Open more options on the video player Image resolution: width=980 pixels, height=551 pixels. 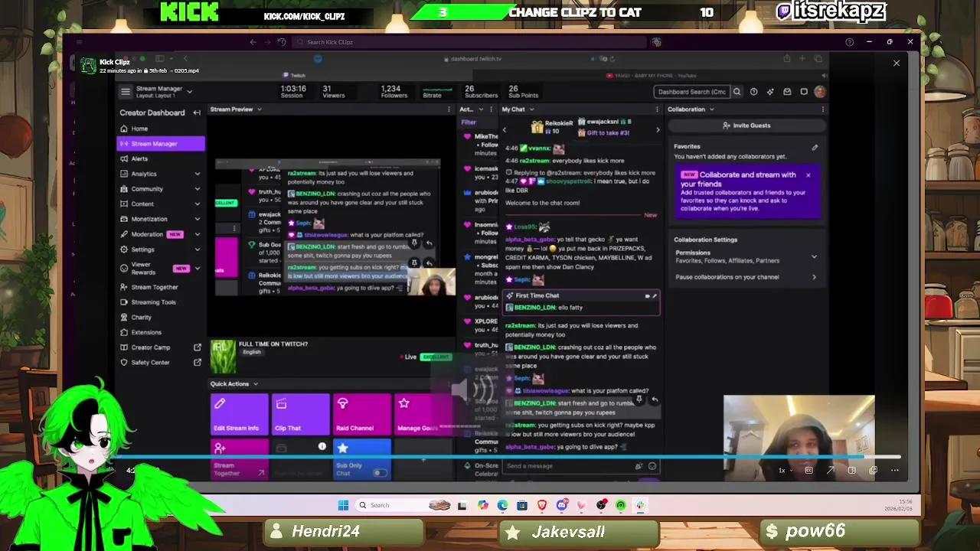coord(894,471)
